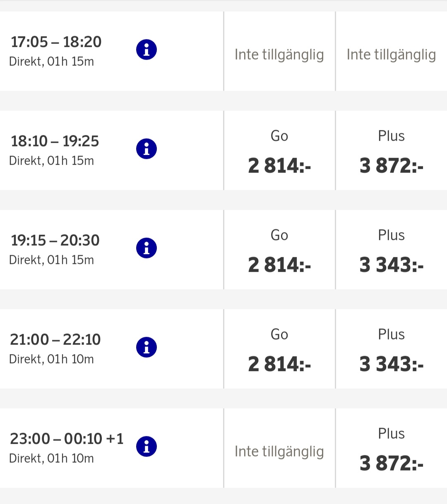Click info icon on 19:15 – 20:30 flight
Screen dimensions: 447x504
(147, 248)
